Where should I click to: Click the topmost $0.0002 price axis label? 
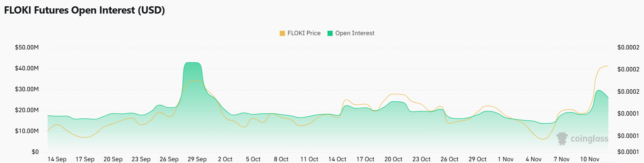pos(628,47)
